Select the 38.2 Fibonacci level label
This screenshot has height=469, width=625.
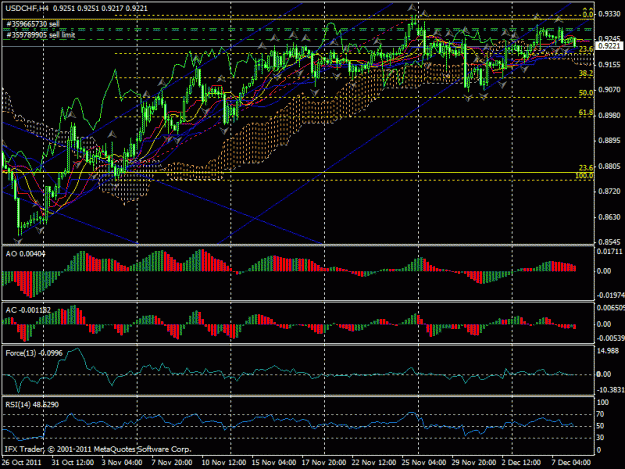(x=586, y=73)
